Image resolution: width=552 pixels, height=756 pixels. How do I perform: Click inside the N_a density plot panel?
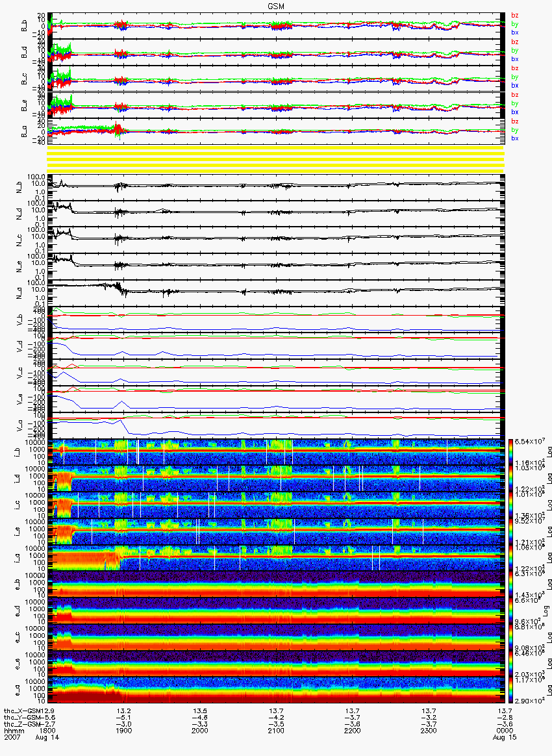tap(276, 293)
